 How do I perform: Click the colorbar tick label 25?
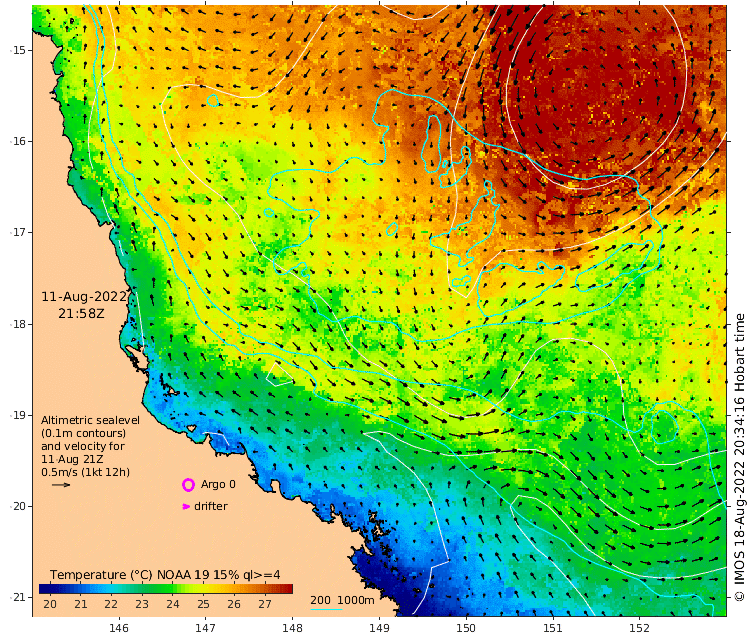coord(203,604)
